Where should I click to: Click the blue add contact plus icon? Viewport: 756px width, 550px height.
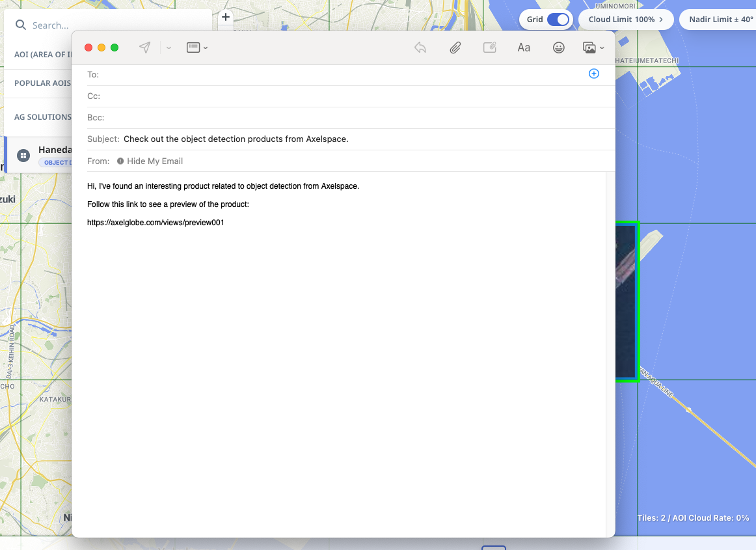(x=593, y=74)
